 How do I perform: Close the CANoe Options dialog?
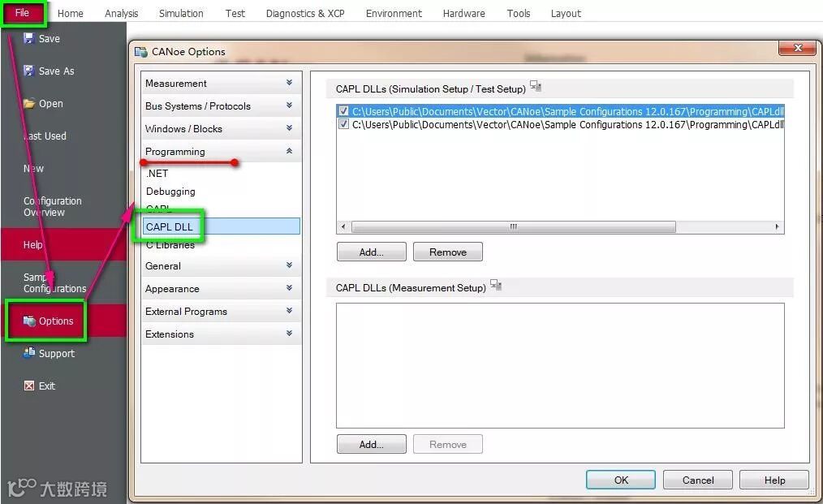pos(798,48)
